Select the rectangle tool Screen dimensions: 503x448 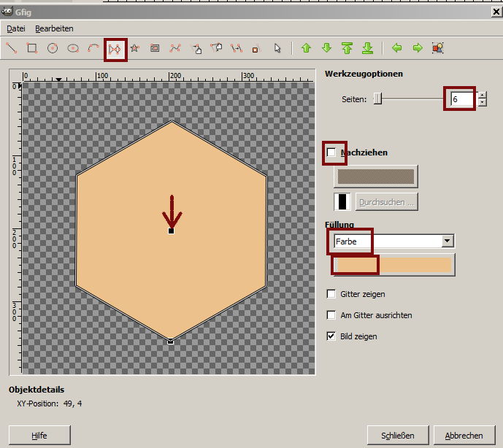[32, 48]
